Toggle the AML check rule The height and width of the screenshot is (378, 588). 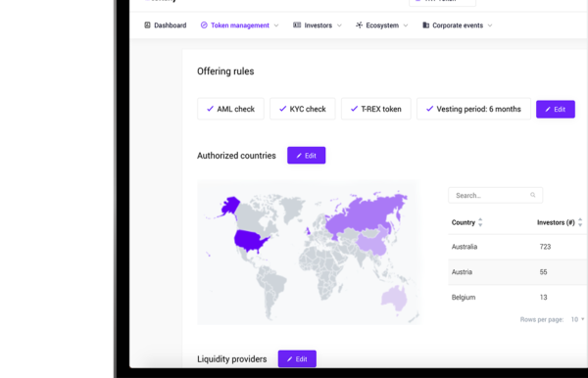click(230, 109)
